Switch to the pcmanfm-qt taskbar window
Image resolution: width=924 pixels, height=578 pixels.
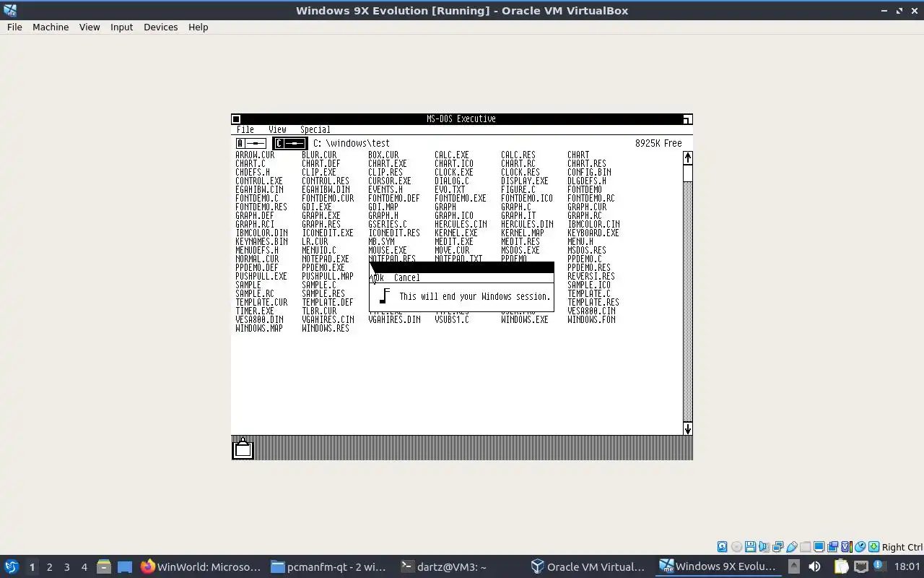coord(329,566)
